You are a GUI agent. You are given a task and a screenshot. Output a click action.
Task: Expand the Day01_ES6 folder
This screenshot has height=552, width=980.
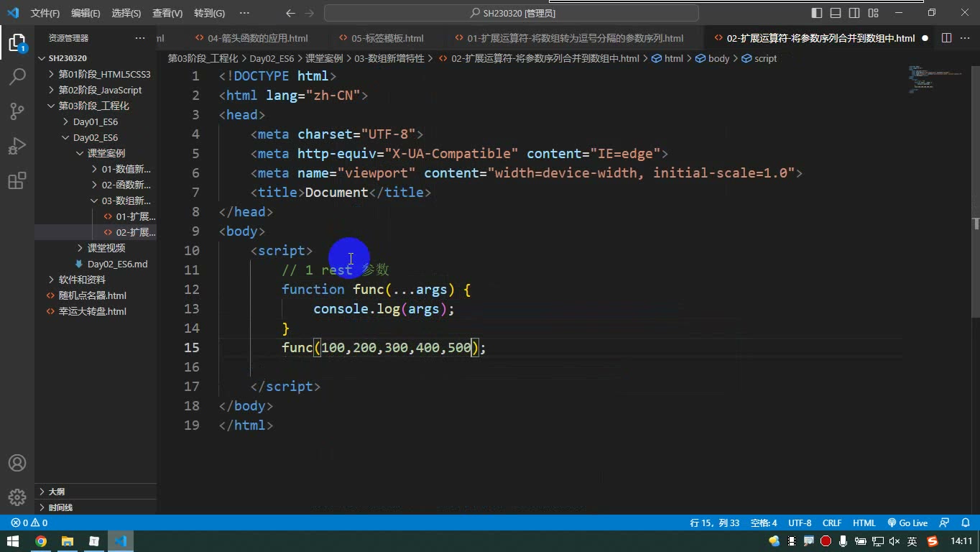[x=96, y=121]
